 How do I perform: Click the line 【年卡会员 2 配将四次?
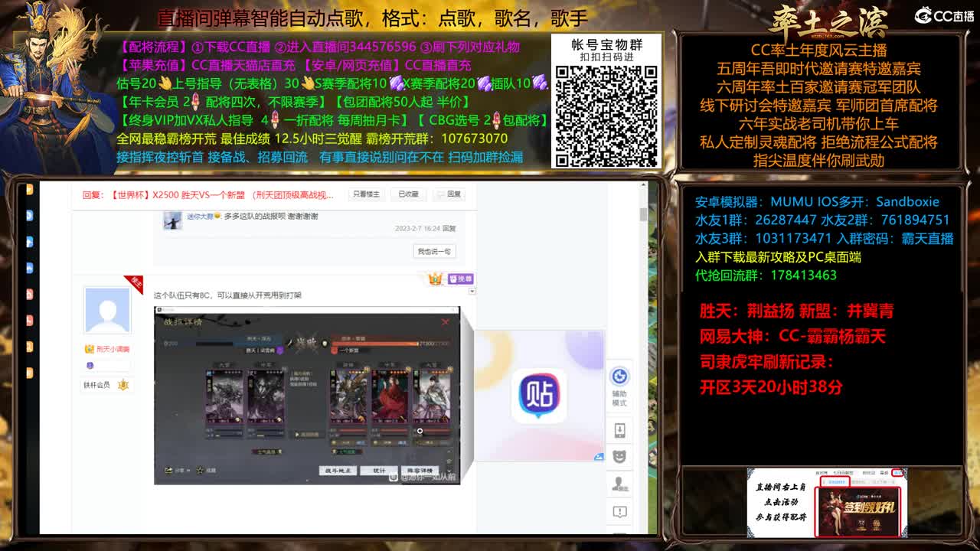pyautogui.click(x=293, y=102)
